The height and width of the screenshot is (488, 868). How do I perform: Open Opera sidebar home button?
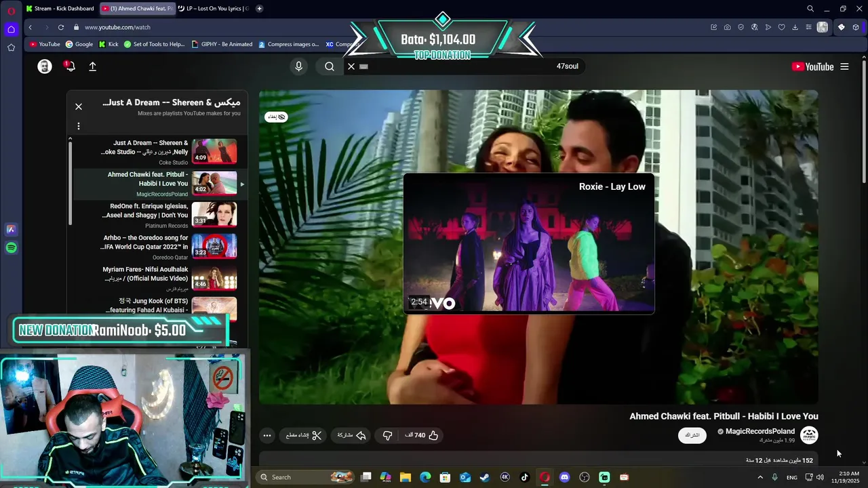(11, 29)
